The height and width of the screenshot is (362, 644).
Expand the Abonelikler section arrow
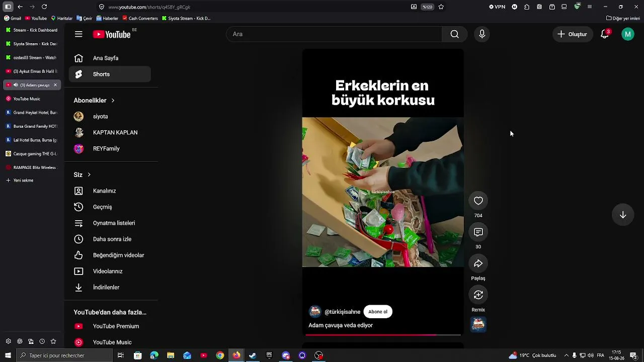[113, 101]
